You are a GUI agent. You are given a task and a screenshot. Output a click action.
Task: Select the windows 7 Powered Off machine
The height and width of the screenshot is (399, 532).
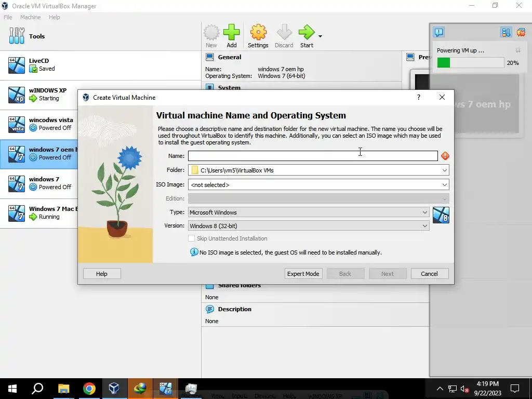(38, 183)
